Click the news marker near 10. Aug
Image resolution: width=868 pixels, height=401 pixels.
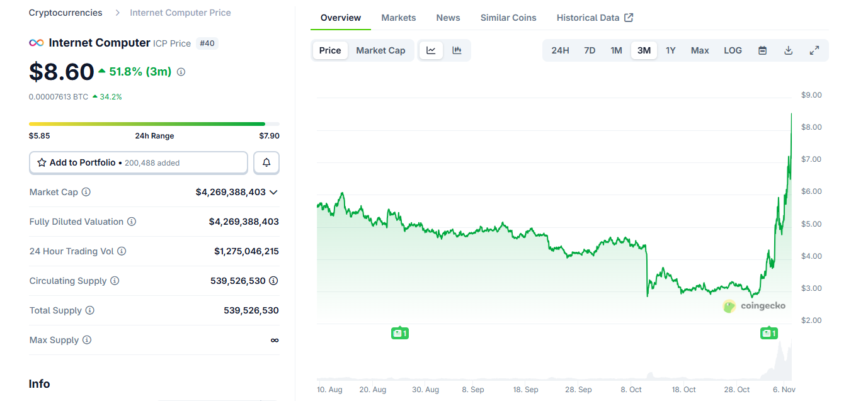(x=400, y=333)
